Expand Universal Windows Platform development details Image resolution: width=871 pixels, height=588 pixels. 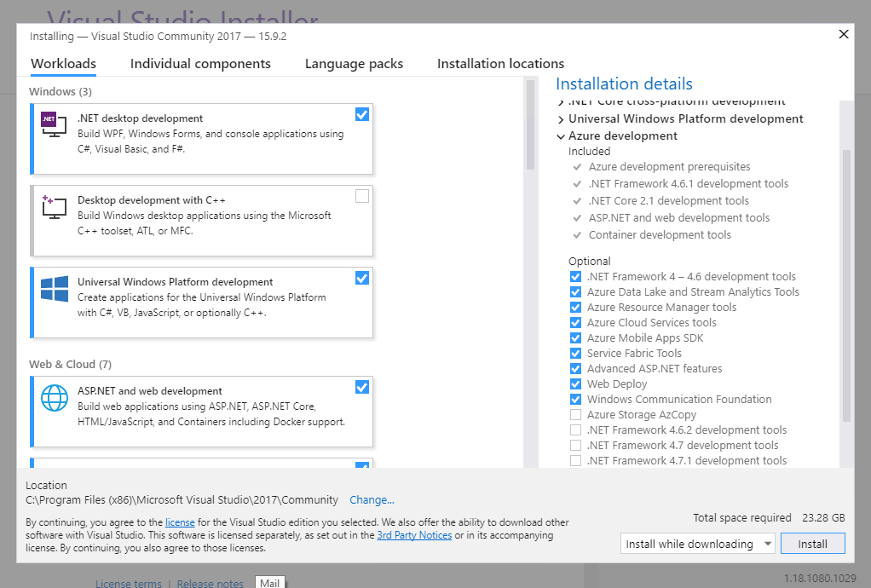click(561, 119)
